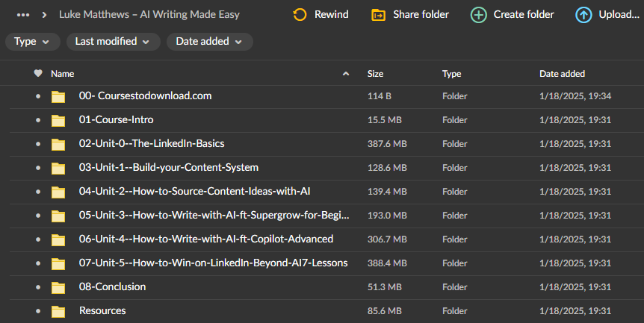Sort by the Name column header
Screen dimensions: 644x323
pyautogui.click(x=63, y=74)
